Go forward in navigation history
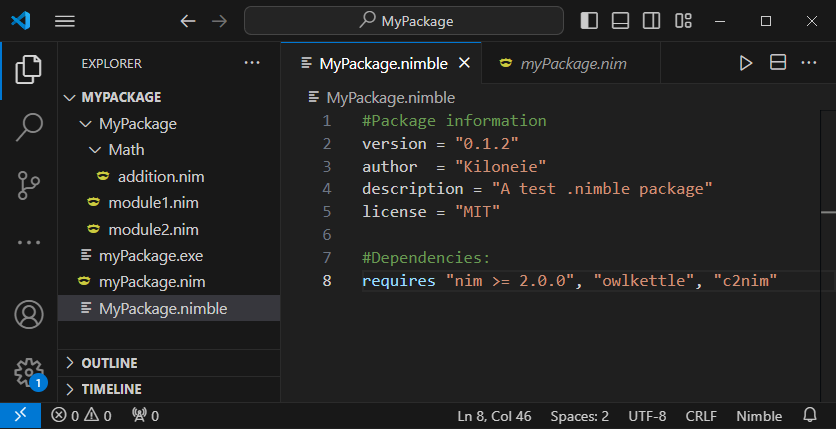Screen dimensions: 836x429 219,21
